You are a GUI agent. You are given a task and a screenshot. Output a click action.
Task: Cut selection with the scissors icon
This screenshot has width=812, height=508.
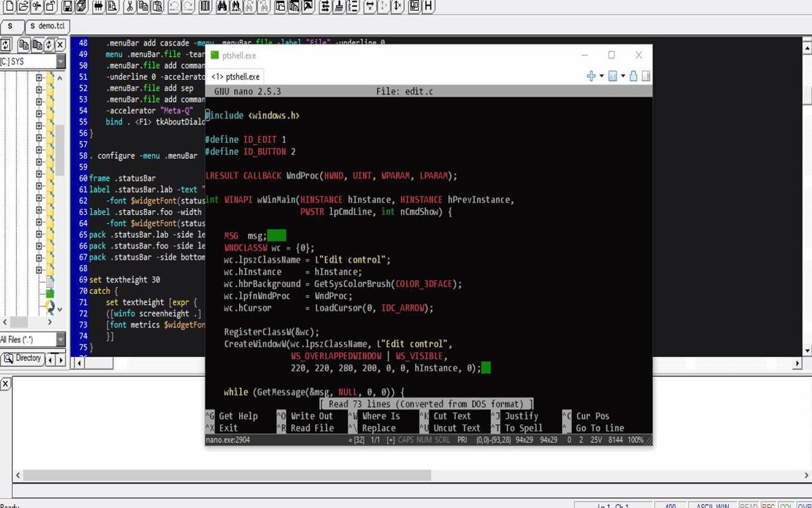pos(129,7)
